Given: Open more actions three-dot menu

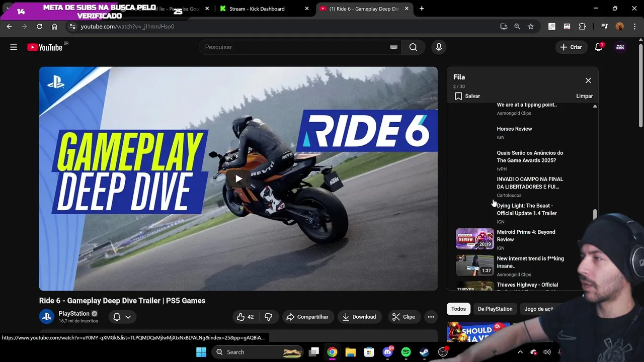Looking at the screenshot, I should [x=431, y=317].
